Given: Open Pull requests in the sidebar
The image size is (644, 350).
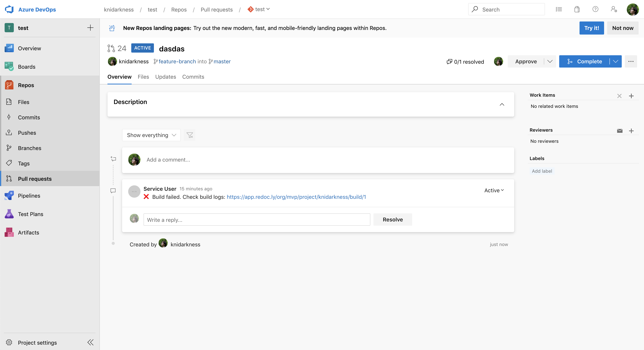Looking at the screenshot, I should [x=50, y=179].
